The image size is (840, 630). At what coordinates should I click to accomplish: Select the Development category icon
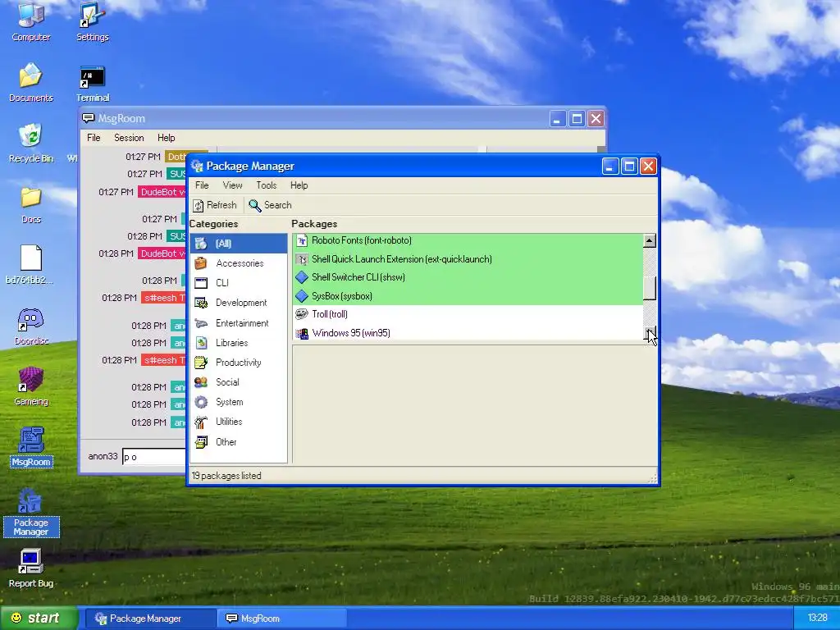click(201, 303)
